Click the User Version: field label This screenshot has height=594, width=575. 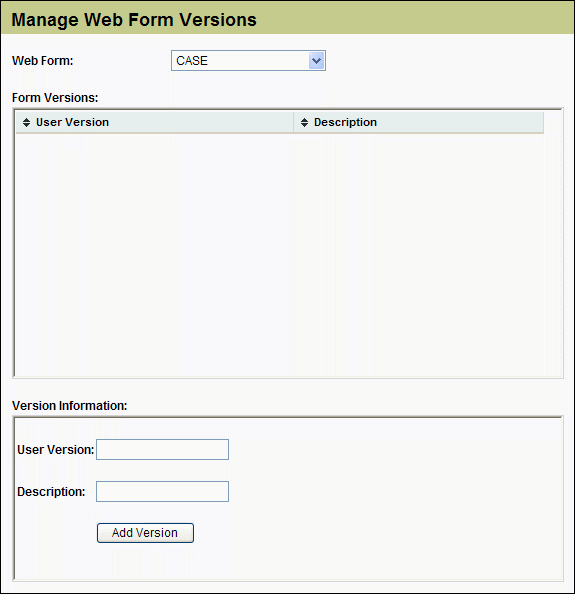[56, 450]
